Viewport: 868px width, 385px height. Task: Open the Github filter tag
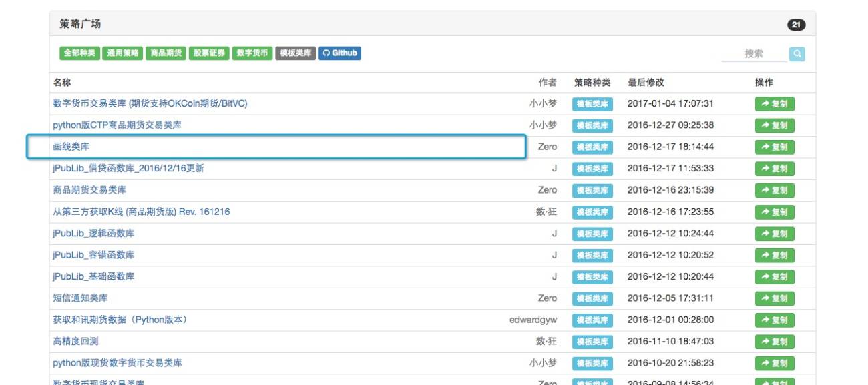[x=340, y=53]
